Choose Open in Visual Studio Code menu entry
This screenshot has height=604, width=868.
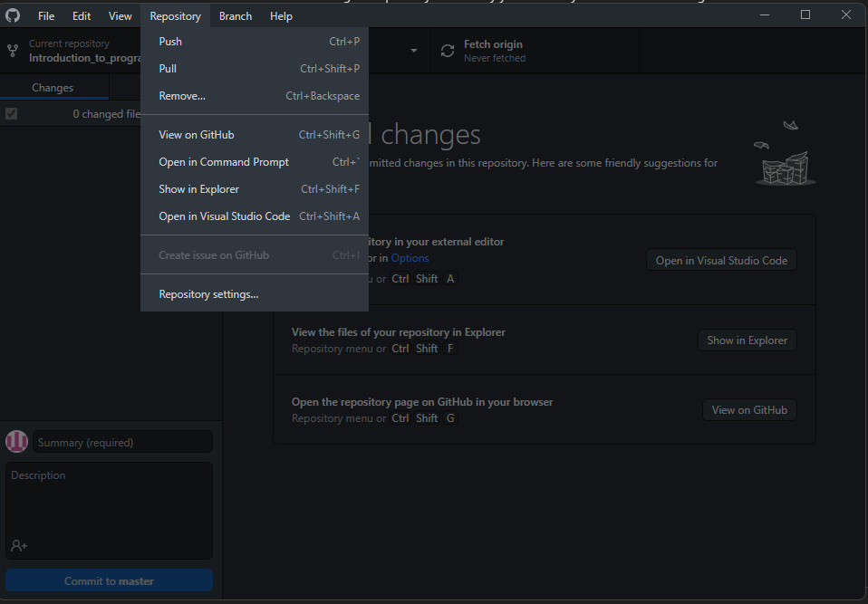(x=255, y=216)
